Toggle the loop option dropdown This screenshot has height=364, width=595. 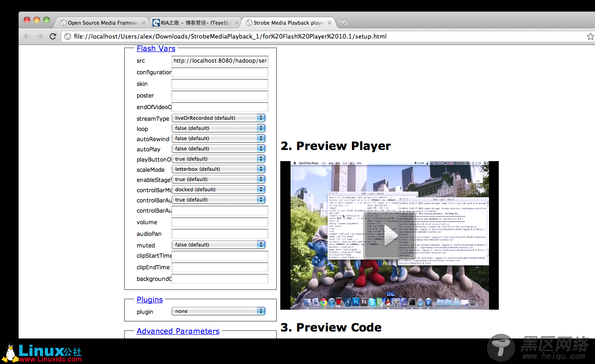coord(218,128)
